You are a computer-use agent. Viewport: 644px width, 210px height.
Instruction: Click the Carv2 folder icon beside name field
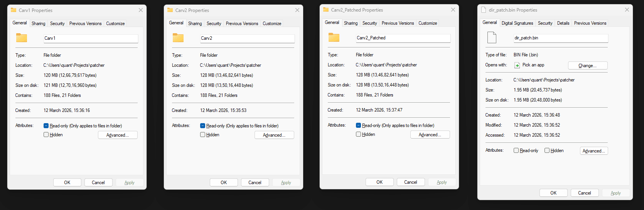coord(178,38)
